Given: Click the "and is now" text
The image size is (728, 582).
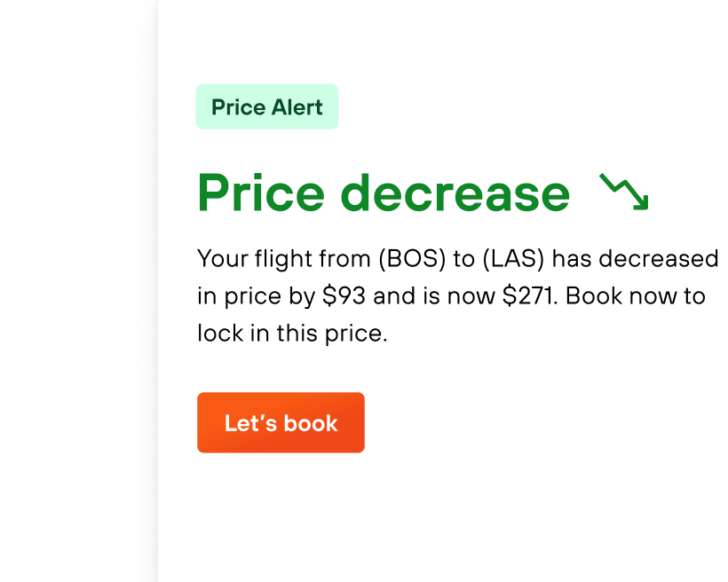Looking at the screenshot, I should click(434, 296).
